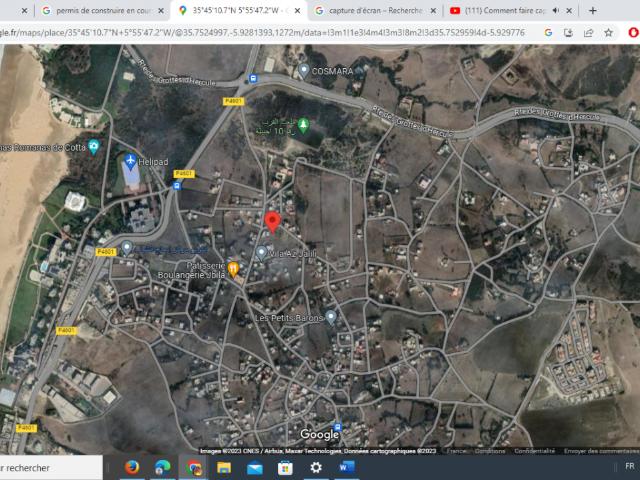Open the COSMARA place marker
Image resolution: width=640 pixels, height=480 pixels.
tap(304, 71)
